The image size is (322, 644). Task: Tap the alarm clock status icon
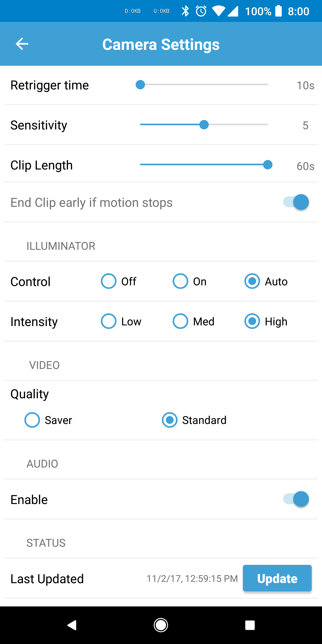click(201, 11)
